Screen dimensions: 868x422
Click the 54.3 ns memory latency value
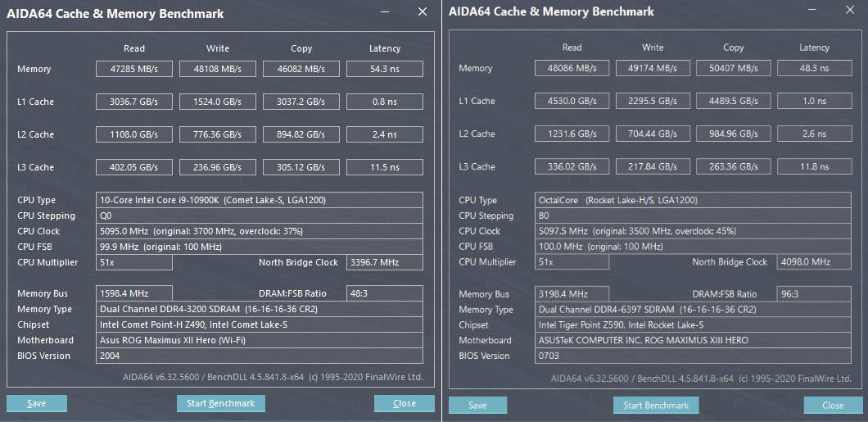coord(385,69)
